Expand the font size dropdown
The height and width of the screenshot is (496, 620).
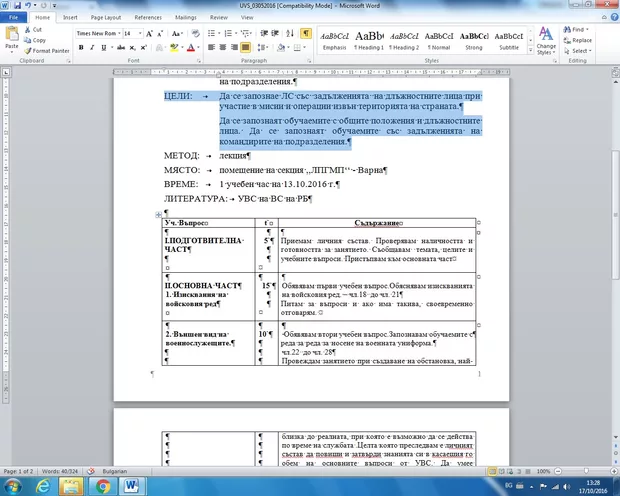pyautogui.click(x=139, y=33)
